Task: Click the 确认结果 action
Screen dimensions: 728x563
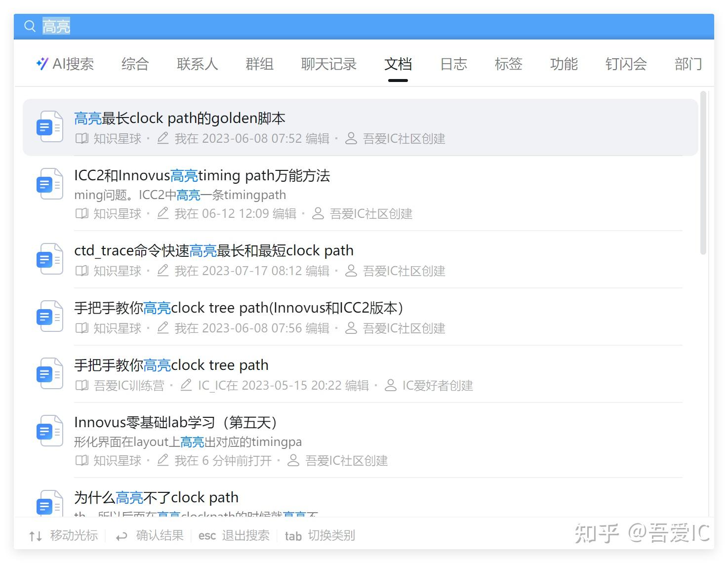Action: 159,535
